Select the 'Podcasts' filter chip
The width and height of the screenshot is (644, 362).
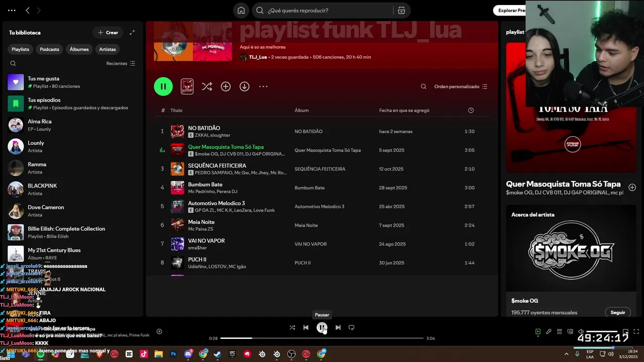(x=49, y=49)
